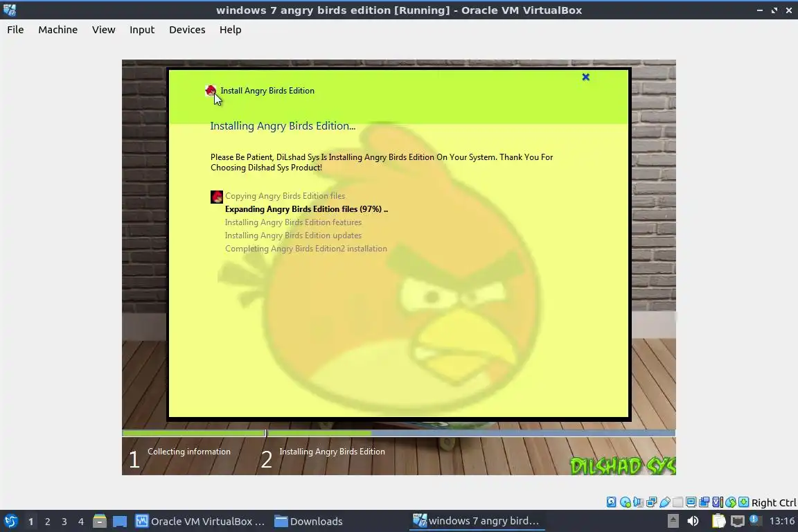
Task: Click the installation progress bar
Action: tap(398, 433)
